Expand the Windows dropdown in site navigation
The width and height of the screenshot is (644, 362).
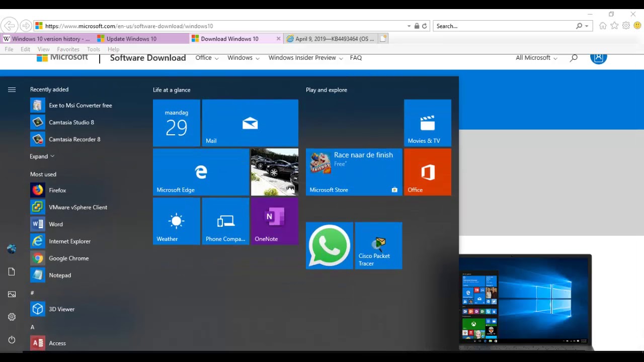(244, 58)
